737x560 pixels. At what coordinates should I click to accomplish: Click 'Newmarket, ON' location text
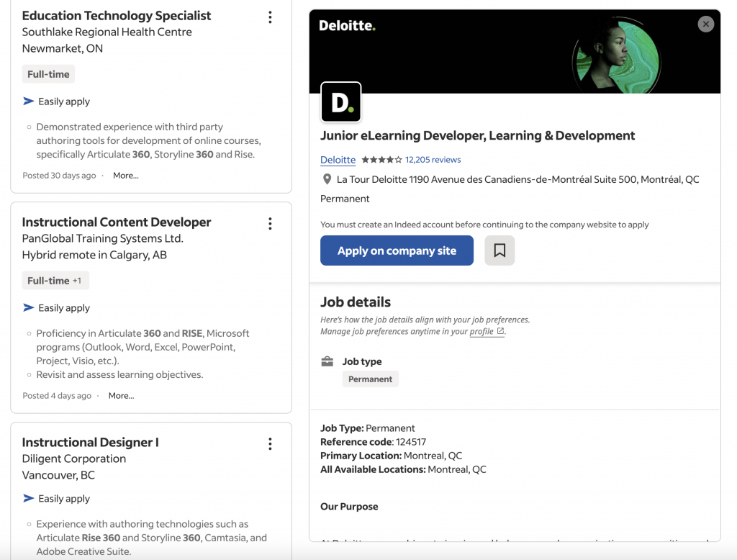click(63, 48)
